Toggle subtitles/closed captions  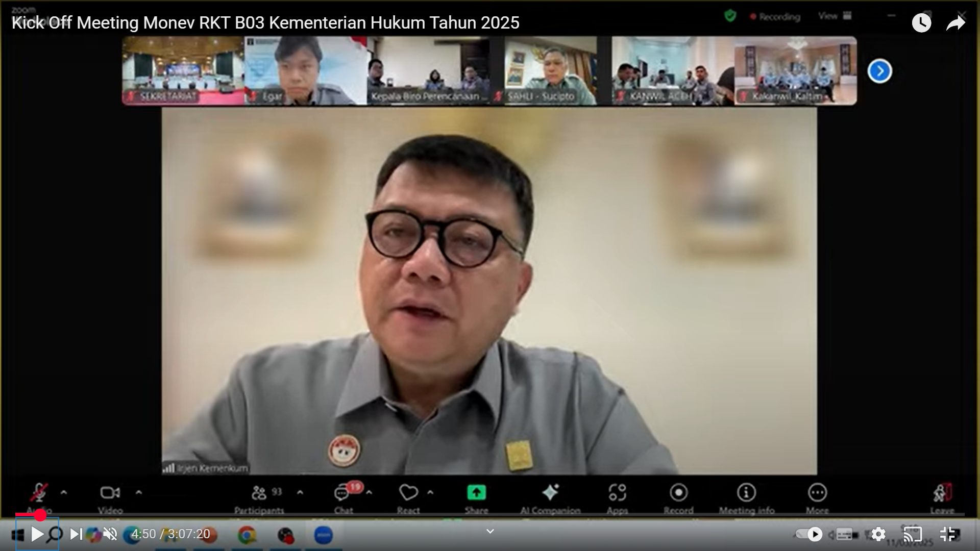tap(844, 535)
